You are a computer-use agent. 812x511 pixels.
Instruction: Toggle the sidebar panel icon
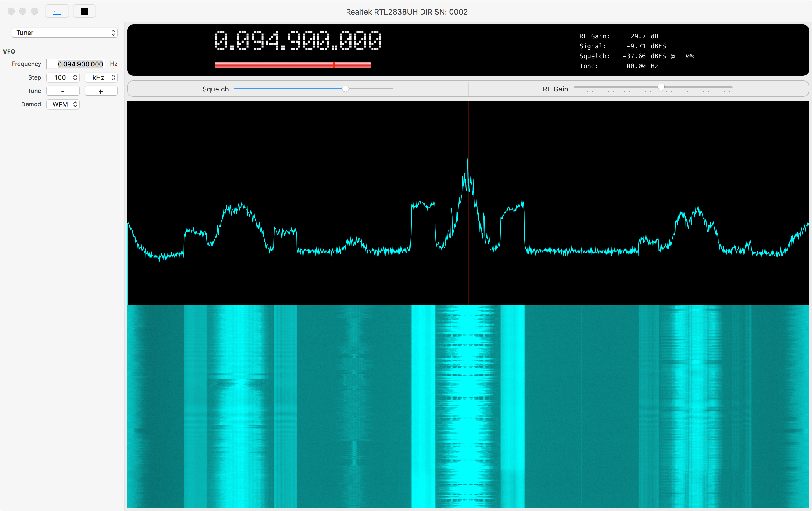point(57,11)
